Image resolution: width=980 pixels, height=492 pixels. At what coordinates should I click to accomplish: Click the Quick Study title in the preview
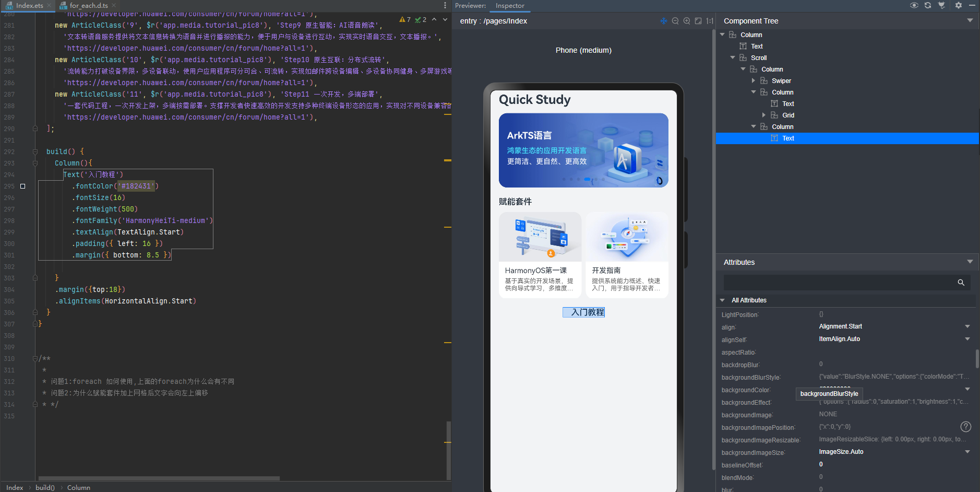[534, 100]
